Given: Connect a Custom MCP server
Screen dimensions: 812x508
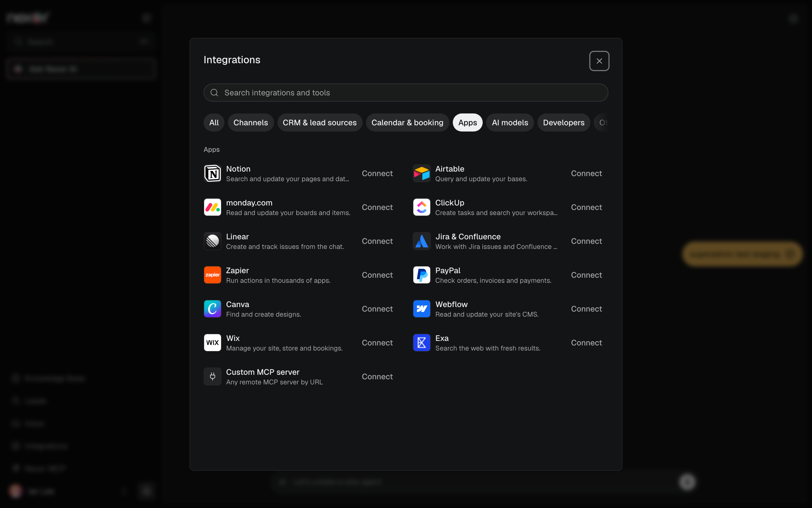Looking at the screenshot, I should click(377, 377).
